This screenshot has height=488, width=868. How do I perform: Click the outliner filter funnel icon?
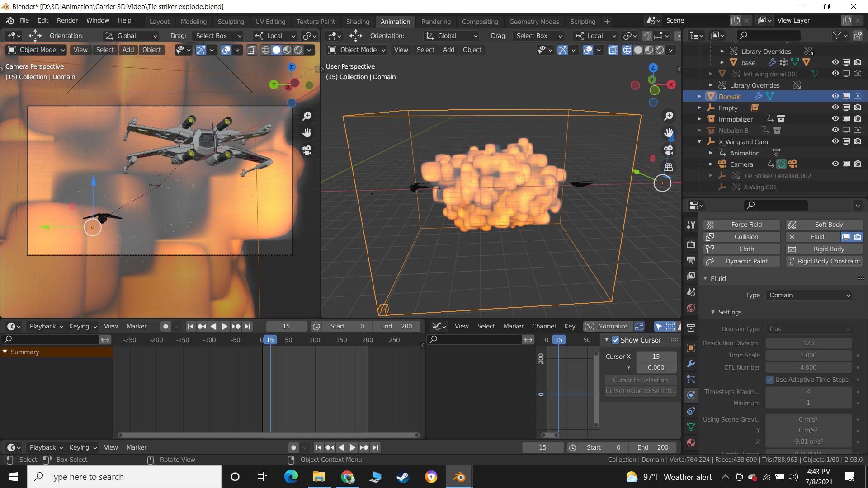pyautogui.click(x=837, y=35)
